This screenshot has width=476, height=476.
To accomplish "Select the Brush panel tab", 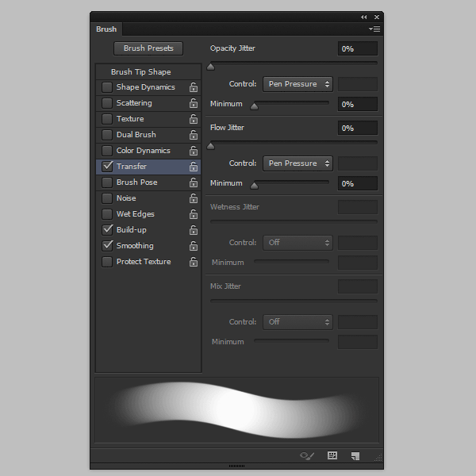I will pyautogui.click(x=106, y=29).
